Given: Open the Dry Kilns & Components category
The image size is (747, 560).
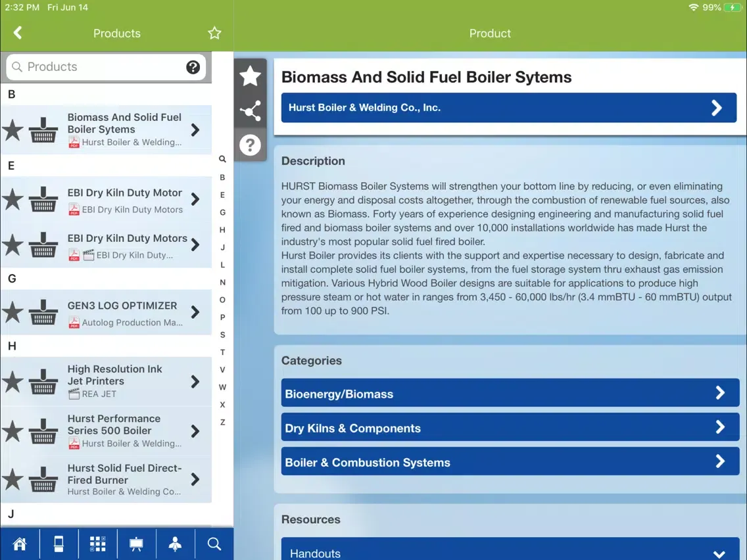Looking at the screenshot, I should [510, 427].
